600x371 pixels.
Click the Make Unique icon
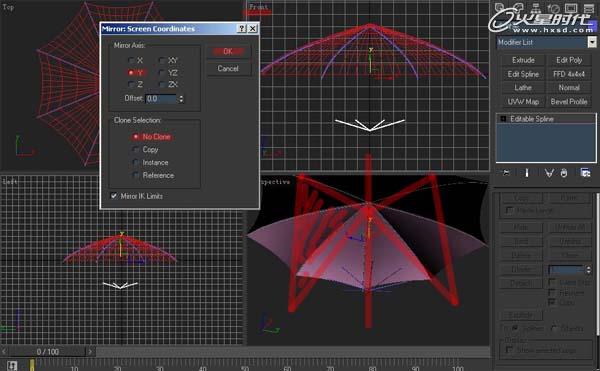tap(549, 173)
